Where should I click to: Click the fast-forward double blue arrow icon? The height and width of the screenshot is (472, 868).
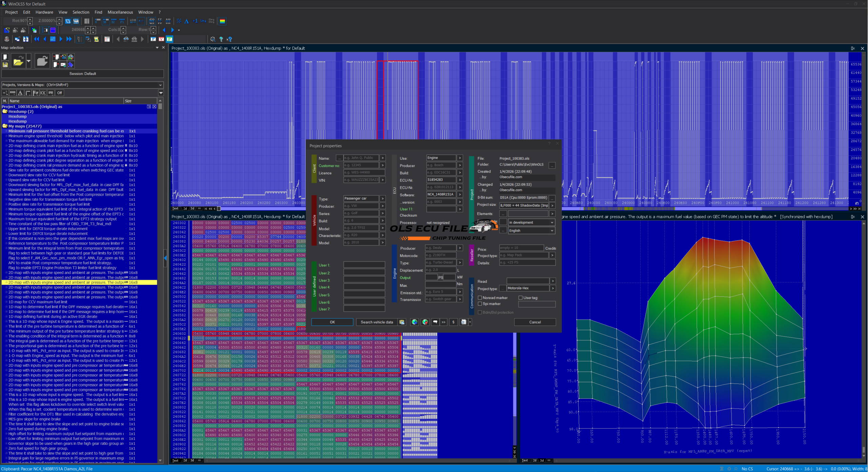[x=69, y=39]
